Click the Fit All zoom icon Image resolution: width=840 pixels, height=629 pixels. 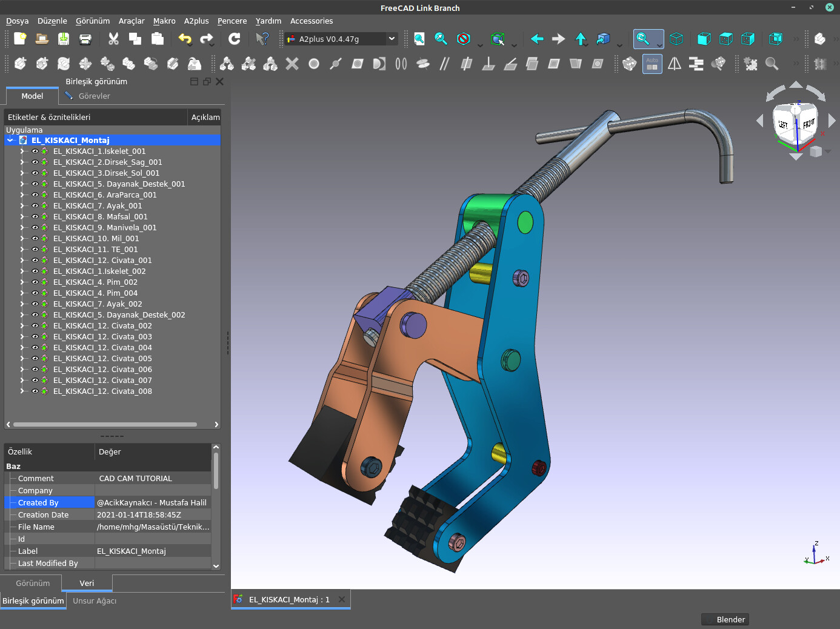pos(419,39)
